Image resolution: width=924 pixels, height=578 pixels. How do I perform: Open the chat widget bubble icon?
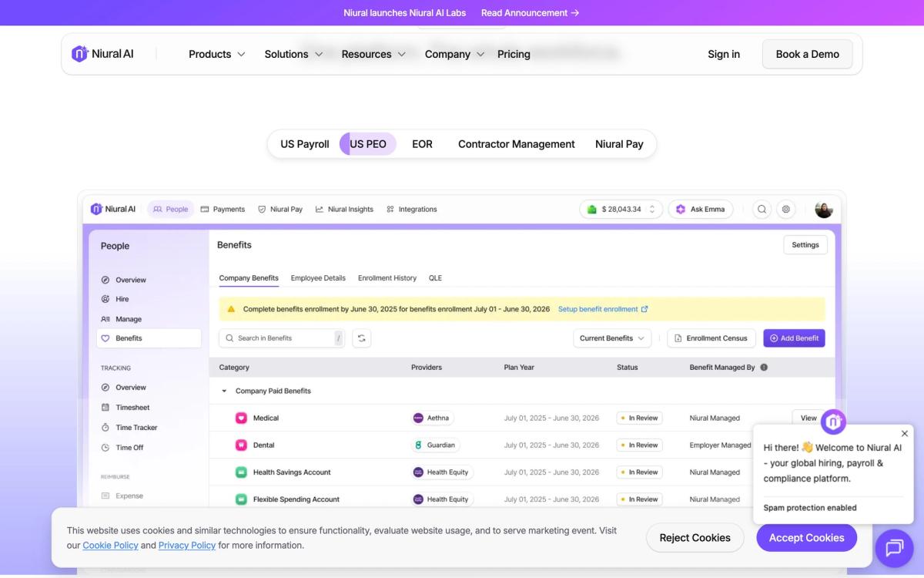click(x=894, y=548)
